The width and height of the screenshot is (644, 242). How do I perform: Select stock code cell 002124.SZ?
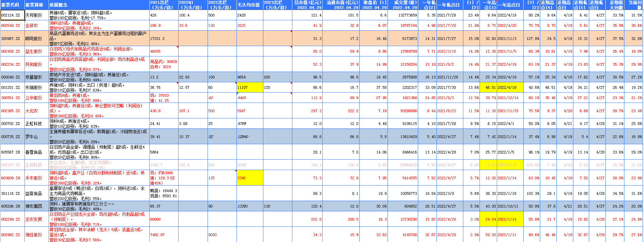click(x=12, y=15)
